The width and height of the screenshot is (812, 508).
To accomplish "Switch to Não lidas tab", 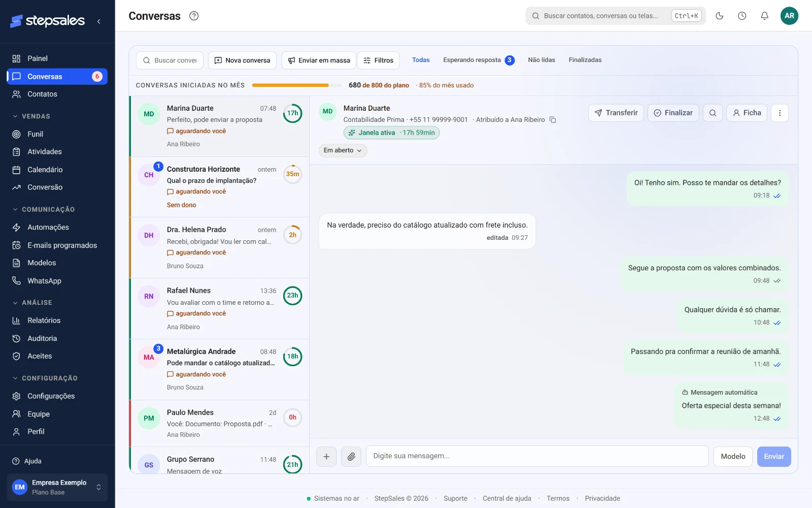I will (542, 60).
